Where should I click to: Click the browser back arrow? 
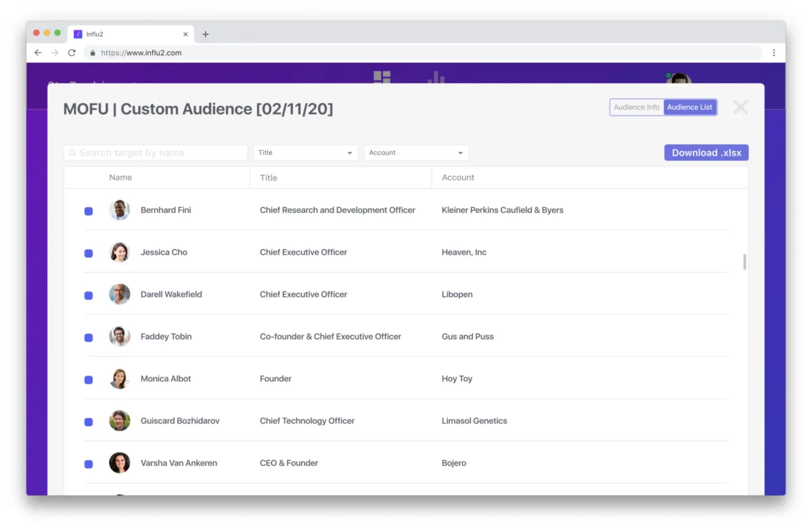click(x=38, y=53)
